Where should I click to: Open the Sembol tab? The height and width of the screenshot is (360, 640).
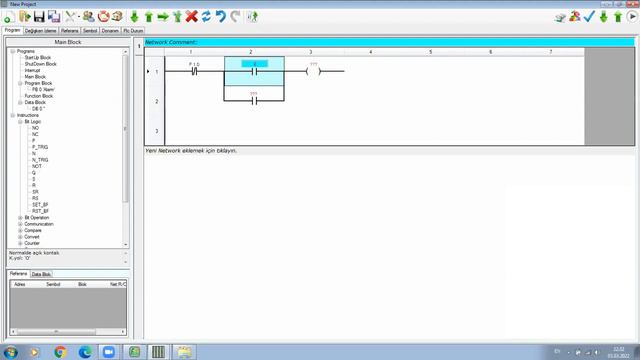[90, 31]
